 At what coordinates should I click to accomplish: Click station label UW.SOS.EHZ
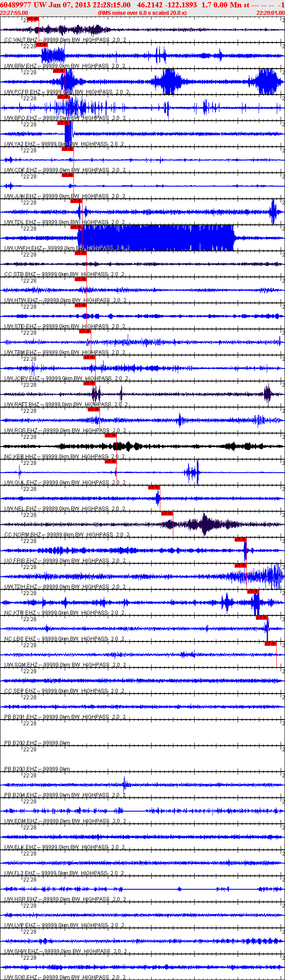click(x=21, y=977)
